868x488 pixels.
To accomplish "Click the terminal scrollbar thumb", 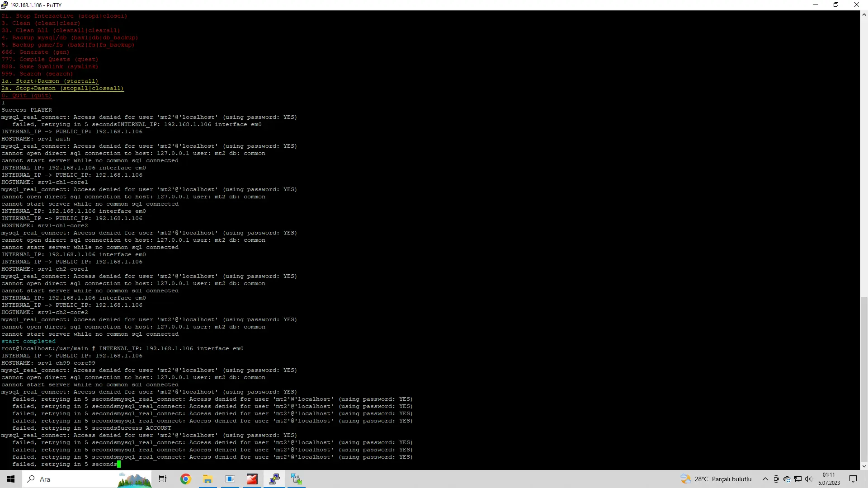I will pos(864,380).
